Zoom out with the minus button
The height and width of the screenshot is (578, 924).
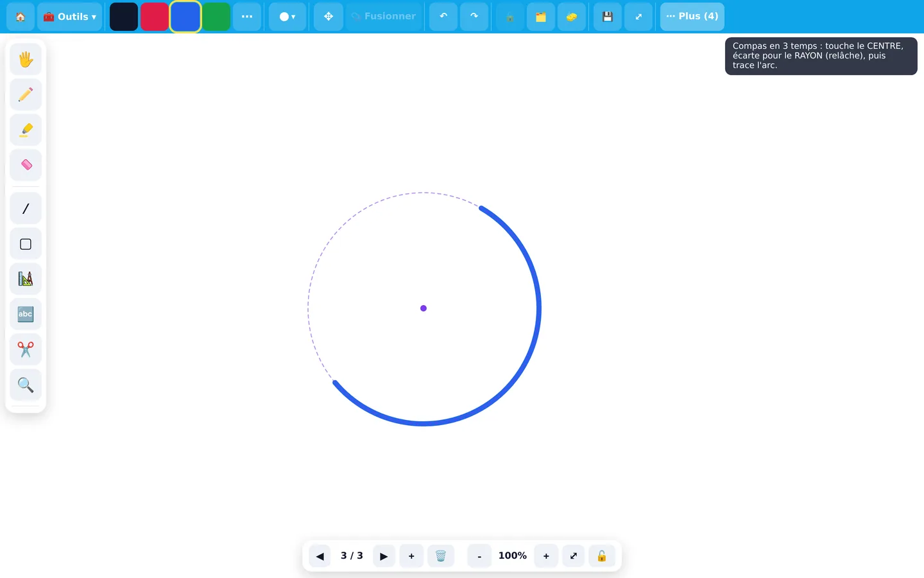(x=479, y=556)
